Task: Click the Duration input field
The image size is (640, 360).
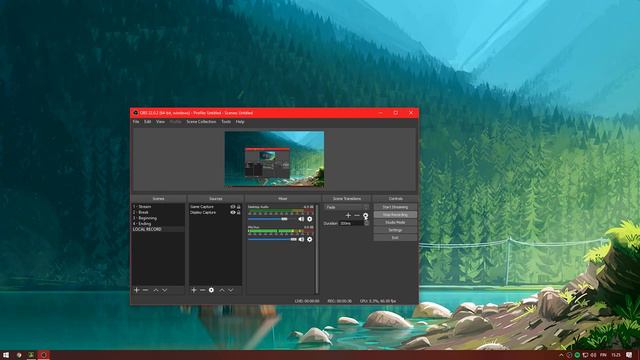Action: pyautogui.click(x=351, y=223)
